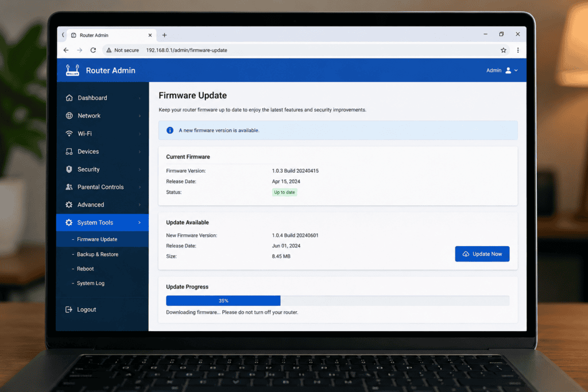Click the Wi-Fi signal icon
588x392 pixels.
click(69, 133)
